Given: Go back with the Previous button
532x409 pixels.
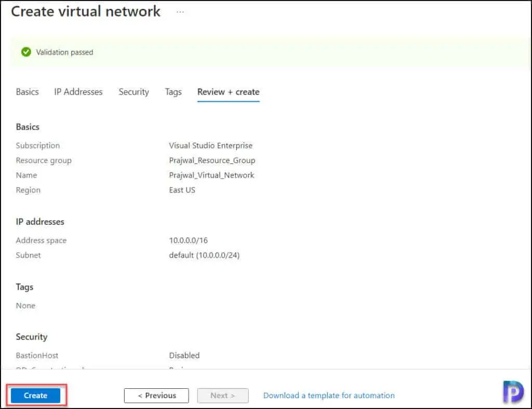Looking at the screenshot, I should (x=156, y=396).
